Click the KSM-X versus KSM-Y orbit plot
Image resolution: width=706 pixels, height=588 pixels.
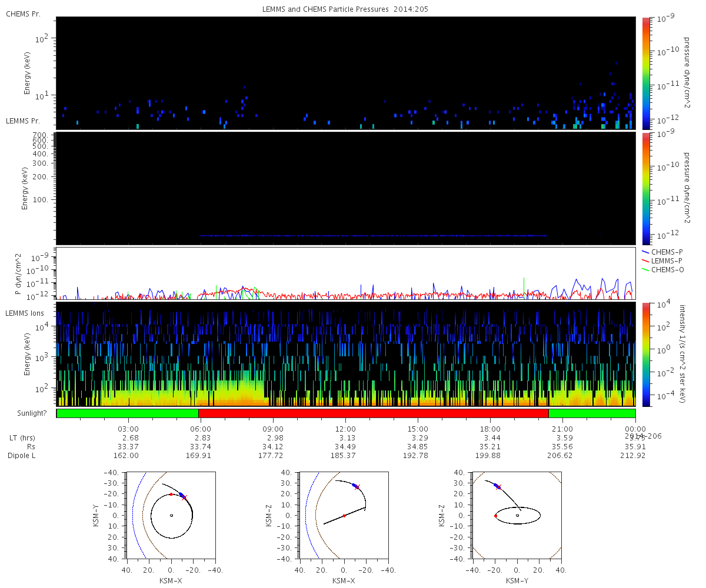[171, 515]
